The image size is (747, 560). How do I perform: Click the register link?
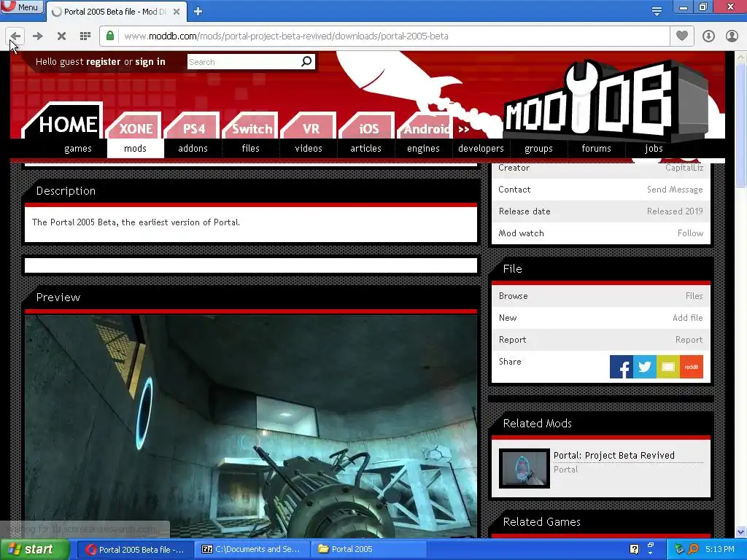pos(104,62)
